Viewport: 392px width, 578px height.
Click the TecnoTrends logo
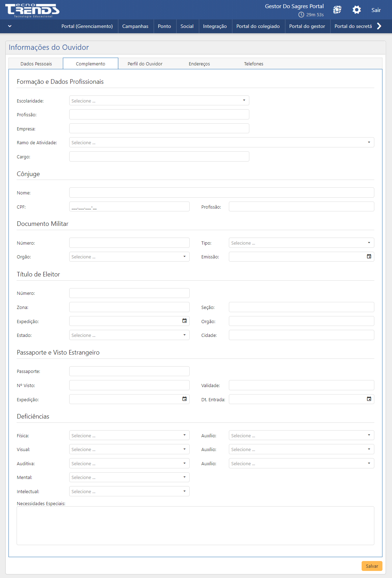click(32, 10)
